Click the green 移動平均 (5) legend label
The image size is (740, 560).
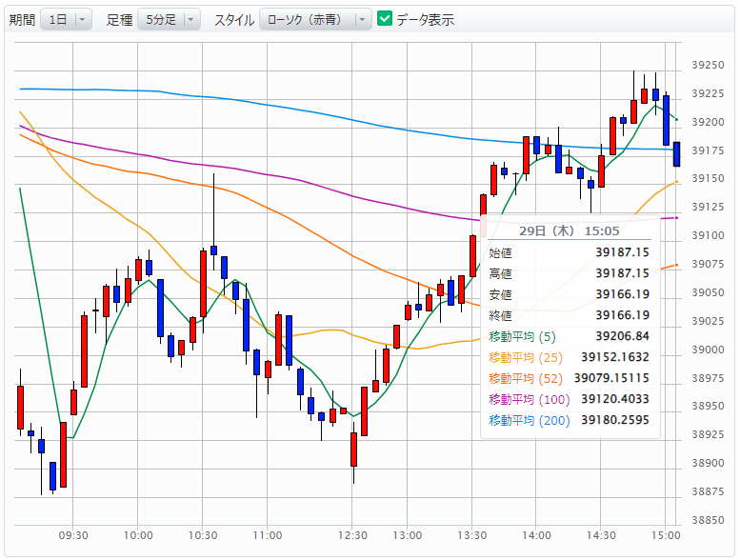pyautogui.click(x=522, y=336)
